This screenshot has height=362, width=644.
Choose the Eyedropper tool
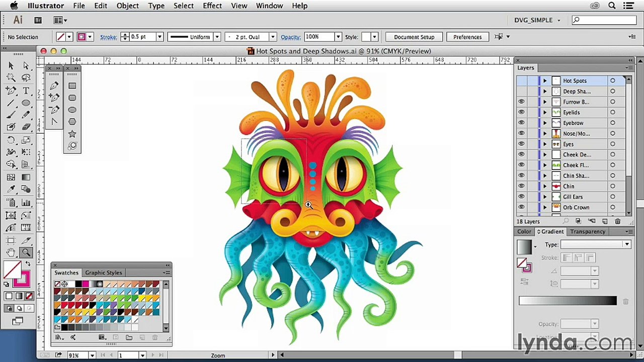coord(11,189)
